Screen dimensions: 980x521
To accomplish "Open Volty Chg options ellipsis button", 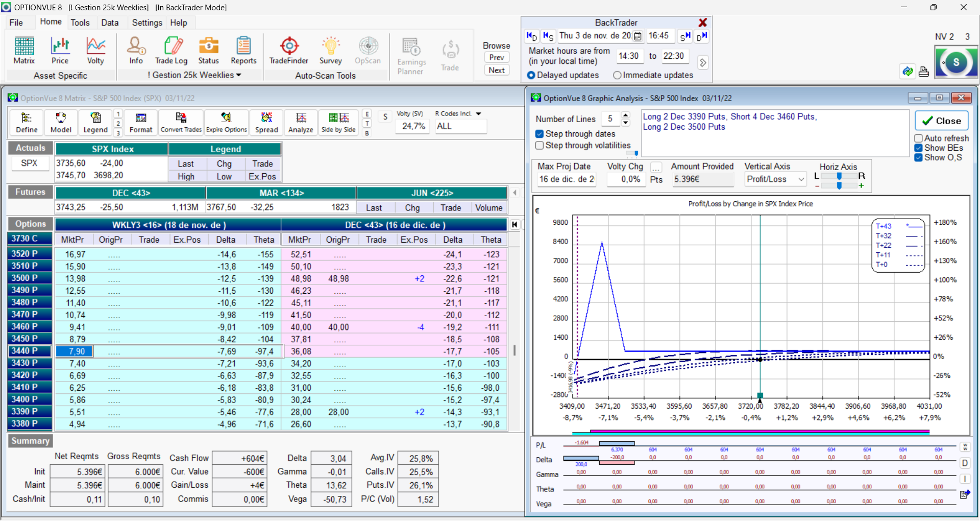I will [656, 168].
